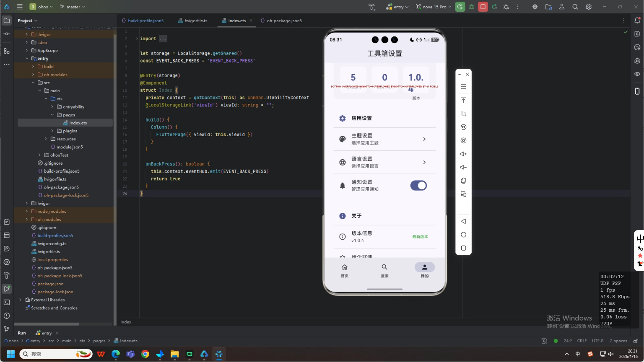Image resolution: width=644 pixels, height=362 pixels.
Task: Stop the running app with red square
Action: 483,7
